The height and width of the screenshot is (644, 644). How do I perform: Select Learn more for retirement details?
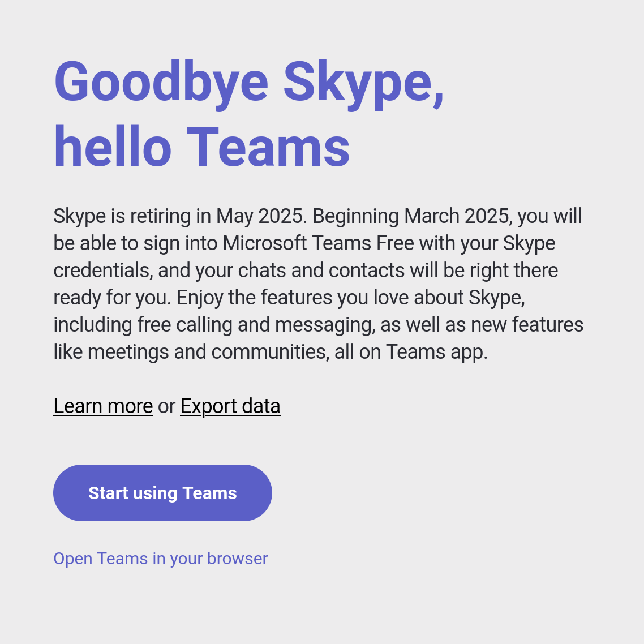pos(102,406)
